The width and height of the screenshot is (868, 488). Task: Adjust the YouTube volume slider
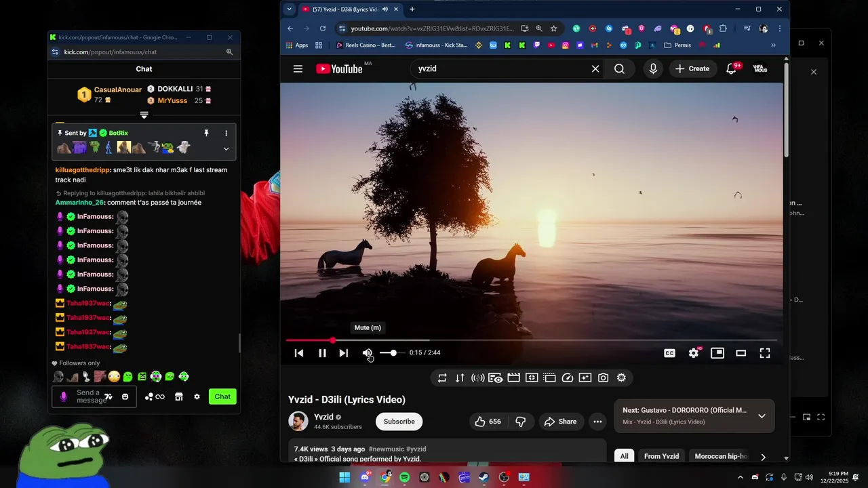[392, 353]
